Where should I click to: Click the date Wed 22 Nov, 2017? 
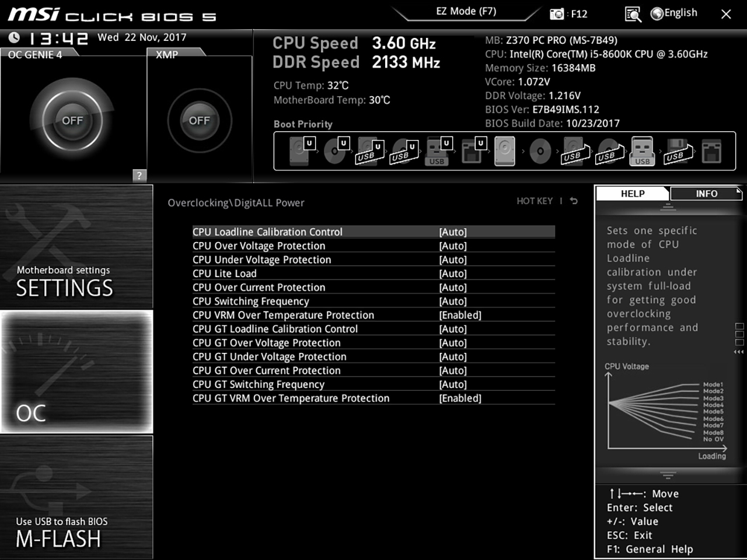pyautogui.click(x=142, y=37)
